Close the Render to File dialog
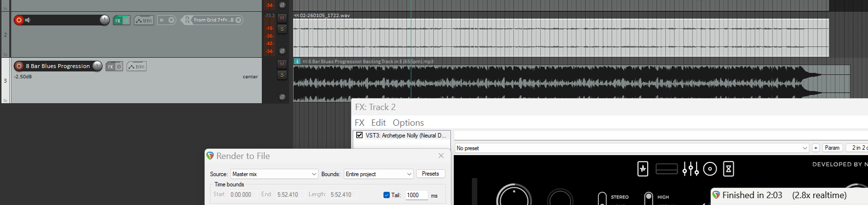 (x=441, y=156)
